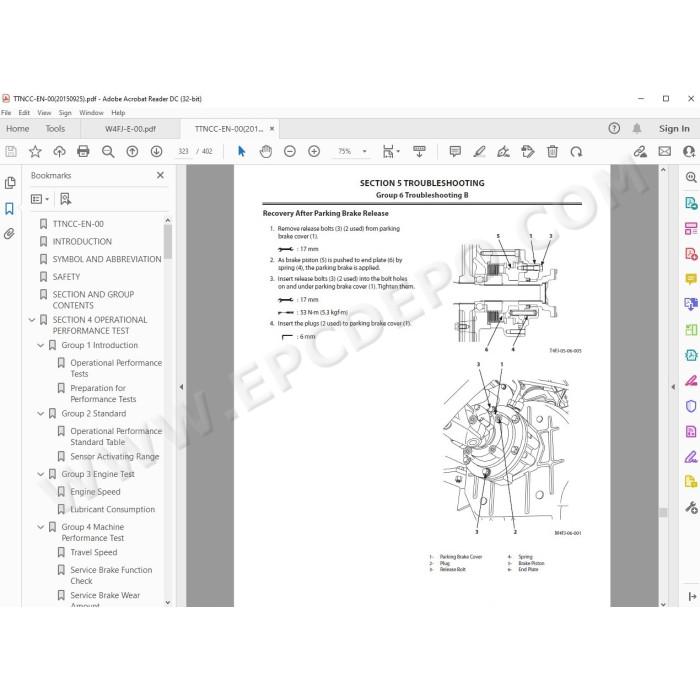Activate the Hand pan tool
The image size is (700, 700).
[266, 152]
